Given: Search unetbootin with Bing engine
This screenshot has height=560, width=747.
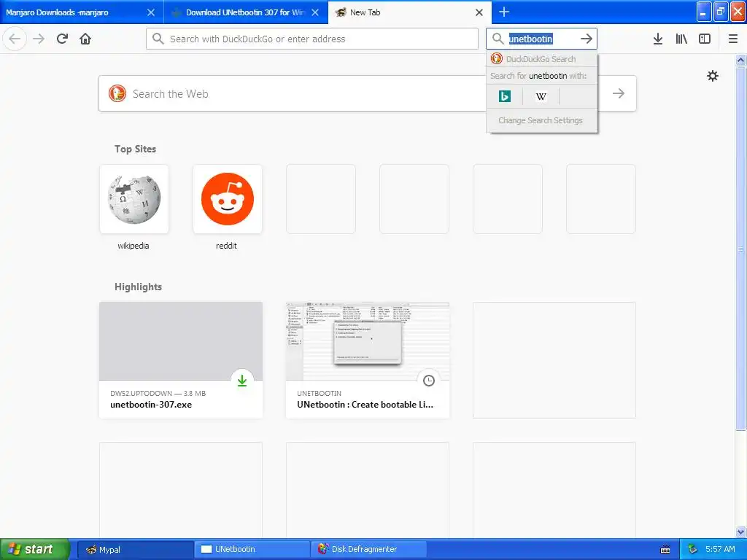Looking at the screenshot, I should click(x=505, y=97).
